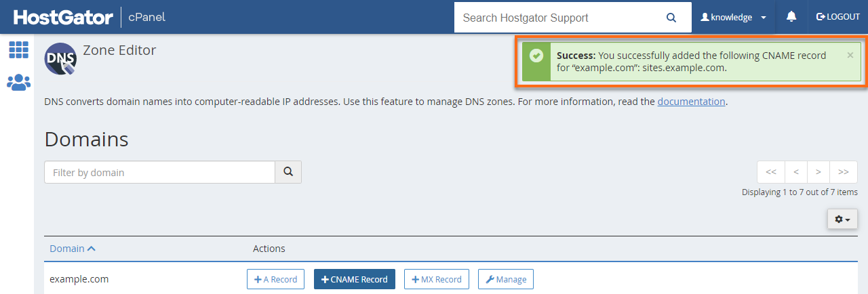Open the documentation link
This screenshot has width=868, height=294.
[691, 102]
